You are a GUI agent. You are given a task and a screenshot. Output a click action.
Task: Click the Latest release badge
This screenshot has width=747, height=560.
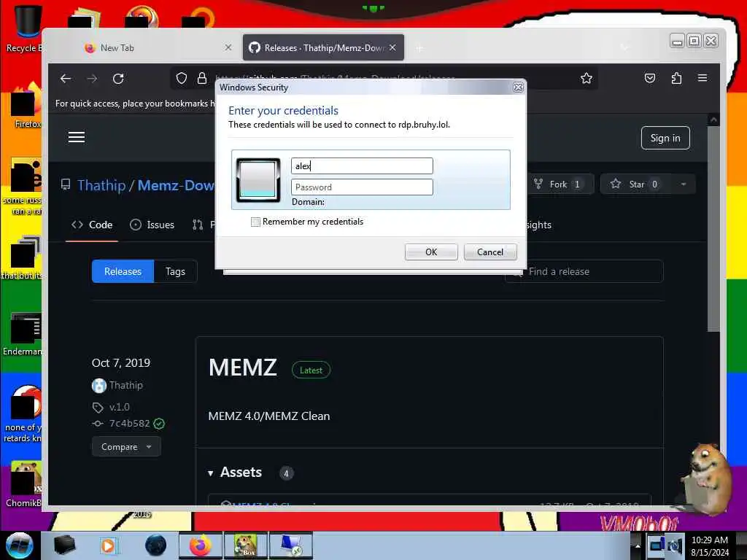pos(311,370)
